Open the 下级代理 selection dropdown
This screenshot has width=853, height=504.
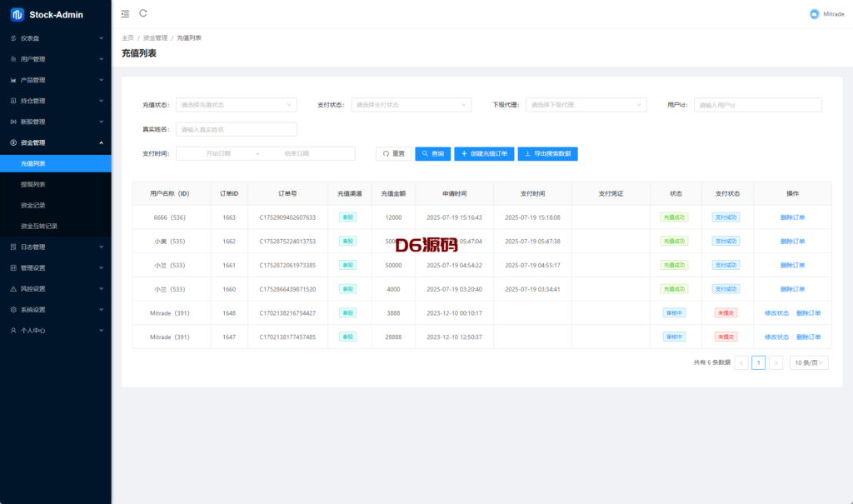pos(586,105)
